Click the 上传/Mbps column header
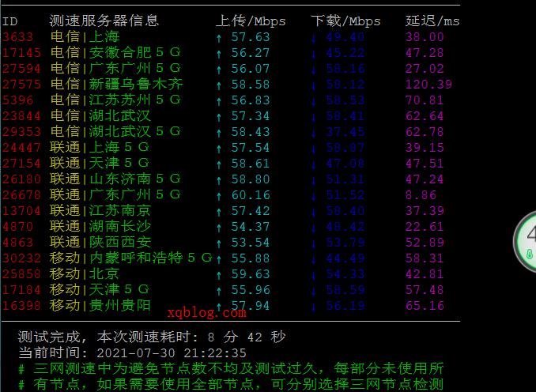Viewport: 536px width, 392px height. pos(251,21)
